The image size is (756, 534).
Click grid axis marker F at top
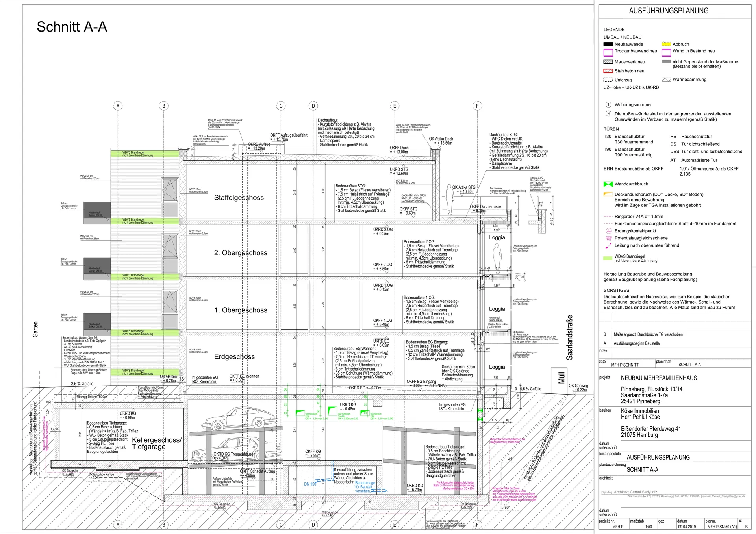click(x=477, y=106)
